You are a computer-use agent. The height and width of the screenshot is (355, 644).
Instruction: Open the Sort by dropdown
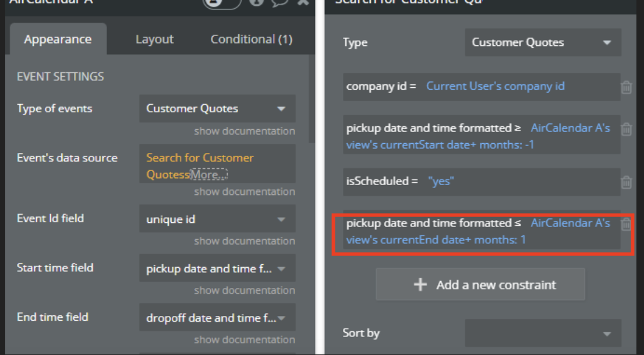543,333
